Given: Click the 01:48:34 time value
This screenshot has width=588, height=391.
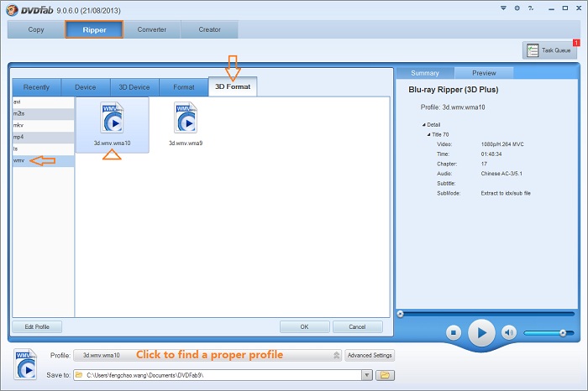Looking at the screenshot, I should coord(491,154).
